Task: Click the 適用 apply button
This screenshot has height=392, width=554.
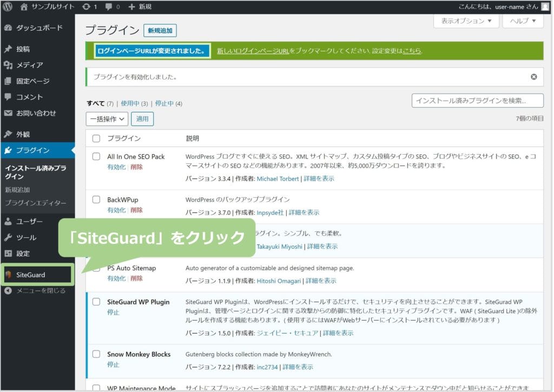Action: (142, 118)
